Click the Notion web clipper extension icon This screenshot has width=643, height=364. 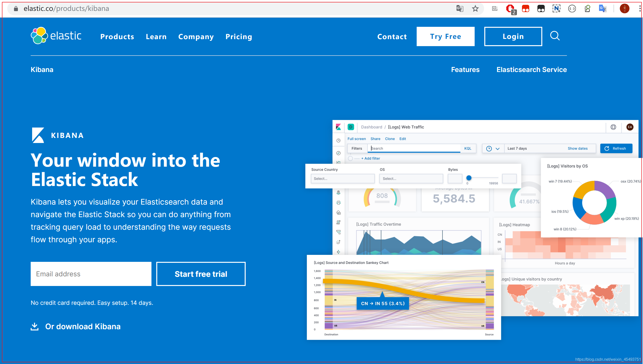coord(556,9)
